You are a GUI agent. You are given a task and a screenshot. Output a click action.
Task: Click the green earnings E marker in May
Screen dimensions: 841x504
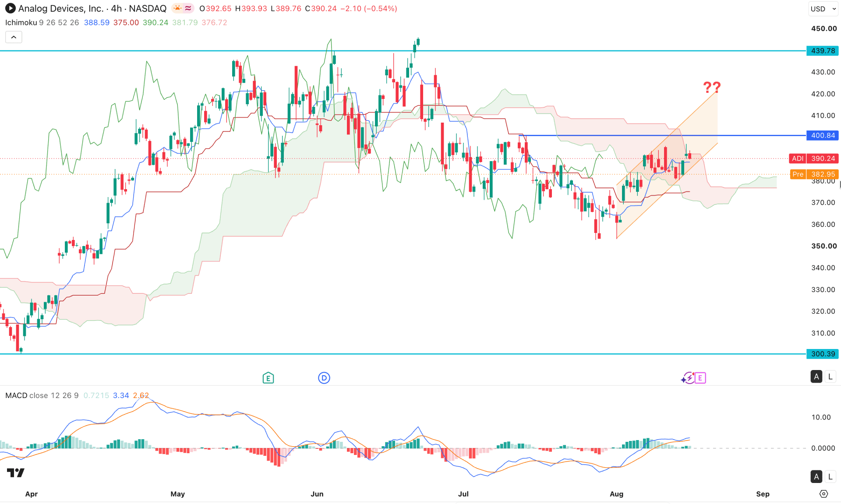[x=268, y=378]
